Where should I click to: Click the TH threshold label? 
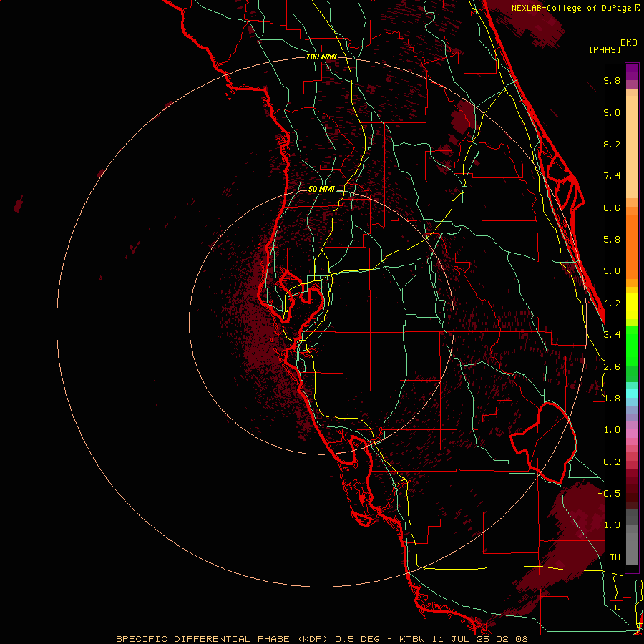point(615,557)
